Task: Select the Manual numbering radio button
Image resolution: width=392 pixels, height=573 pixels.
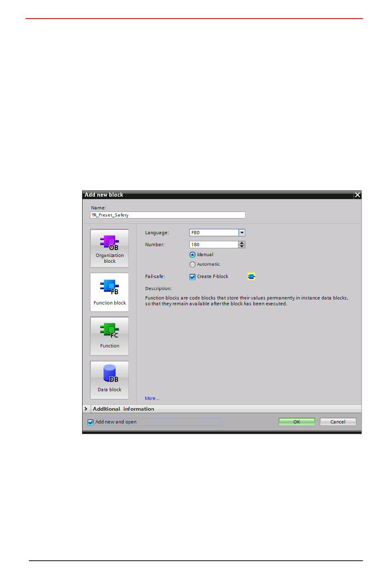Action: point(192,255)
